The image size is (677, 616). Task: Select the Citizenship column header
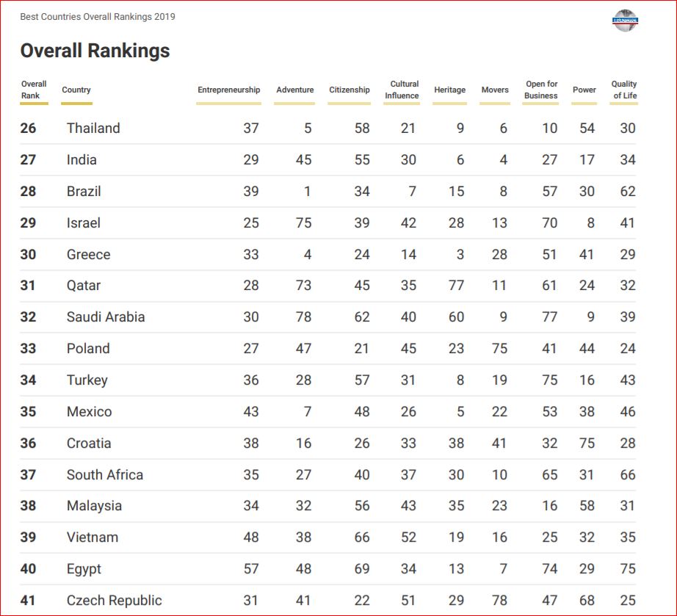350,90
